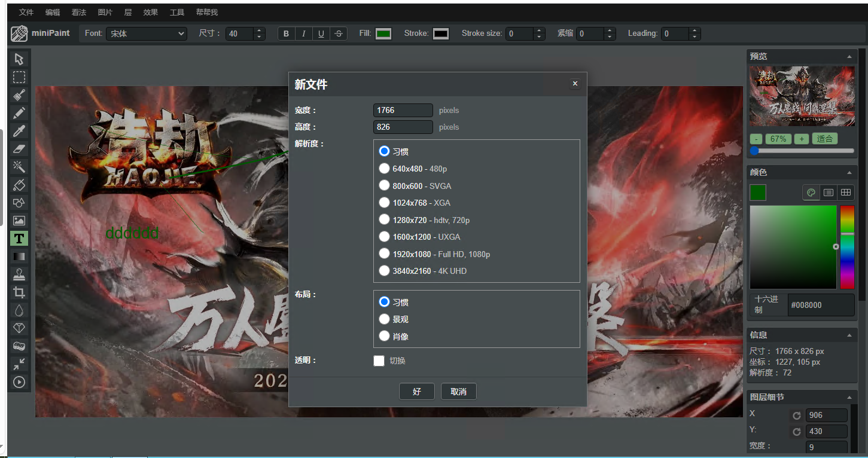Collapse the 信息 panel

tap(849, 335)
